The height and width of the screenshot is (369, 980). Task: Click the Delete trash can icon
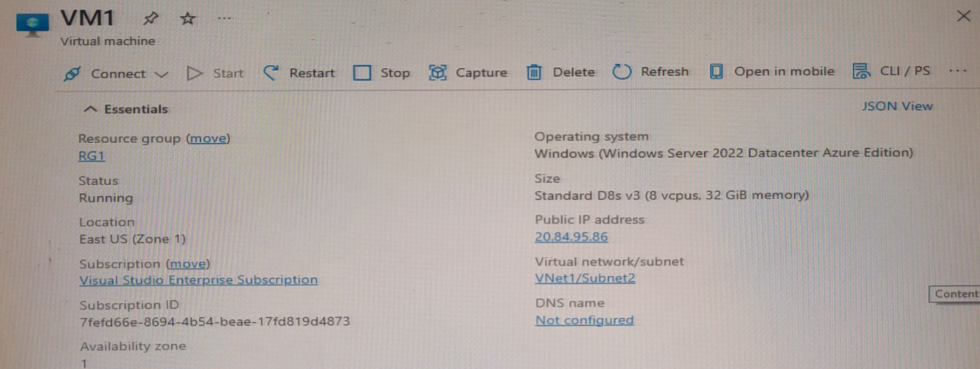point(534,72)
